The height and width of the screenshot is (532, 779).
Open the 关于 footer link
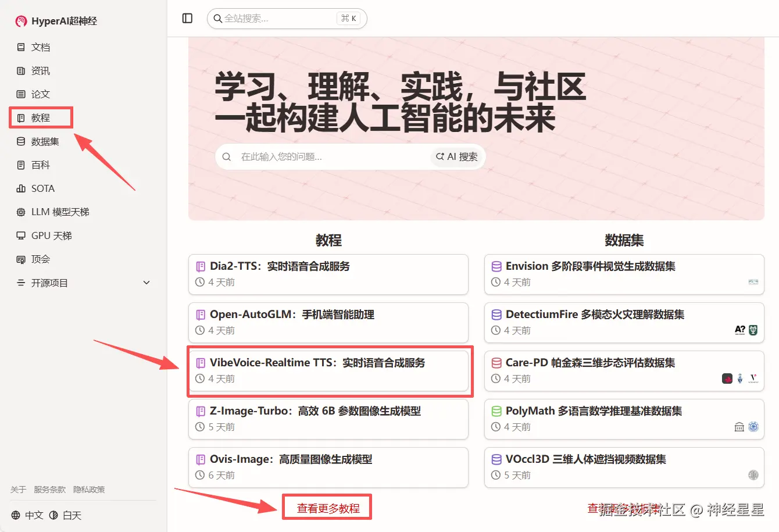pos(18,490)
